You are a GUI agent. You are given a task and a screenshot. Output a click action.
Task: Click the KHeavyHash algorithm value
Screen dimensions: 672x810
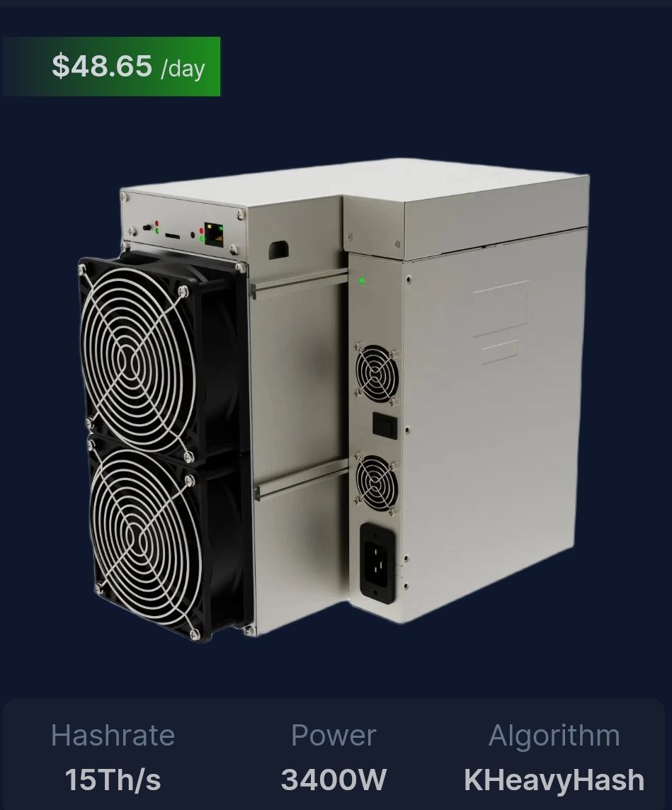pos(554,780)
